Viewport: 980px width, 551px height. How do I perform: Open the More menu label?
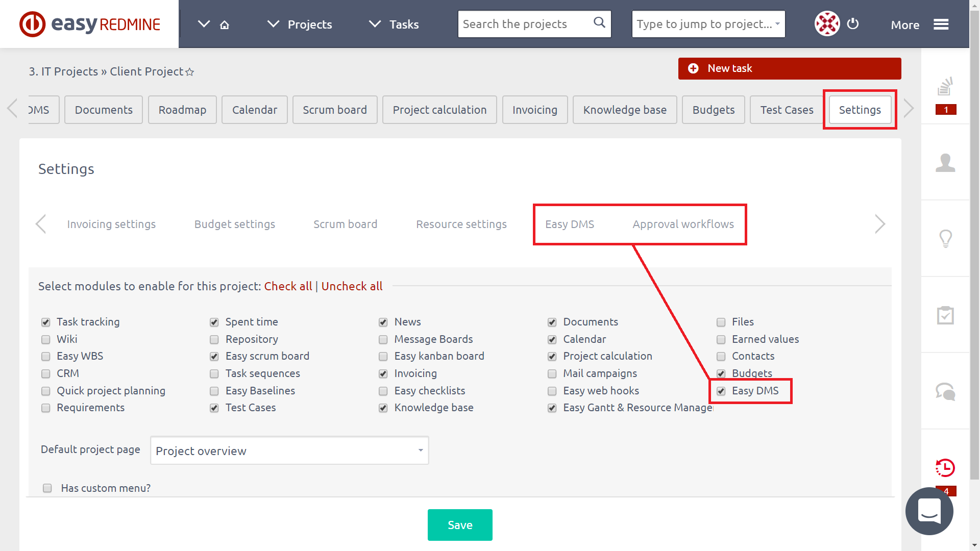coord(905,24)
